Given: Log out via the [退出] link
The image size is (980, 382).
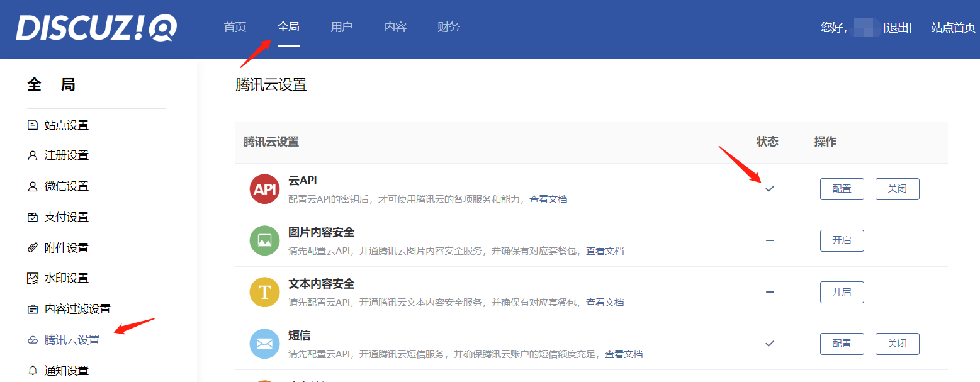Looking at the screenshot, I should tap(898, 27).
